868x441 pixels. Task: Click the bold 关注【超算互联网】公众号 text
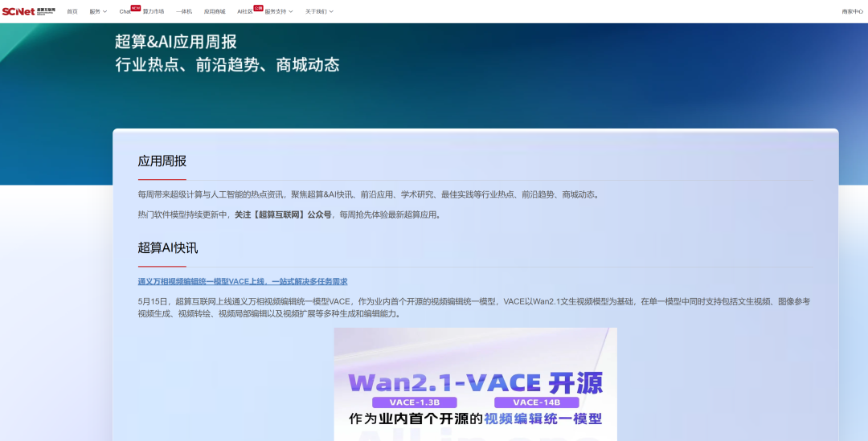(283, 214)
